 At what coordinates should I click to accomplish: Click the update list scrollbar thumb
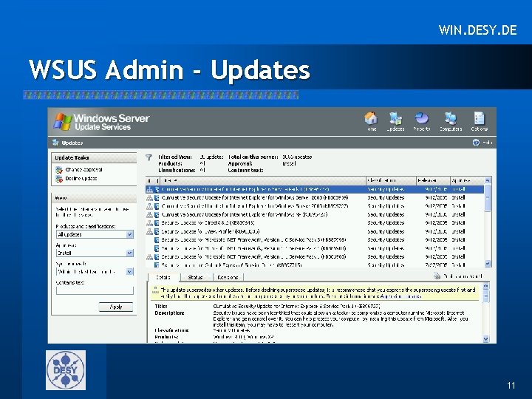point(488,198)
